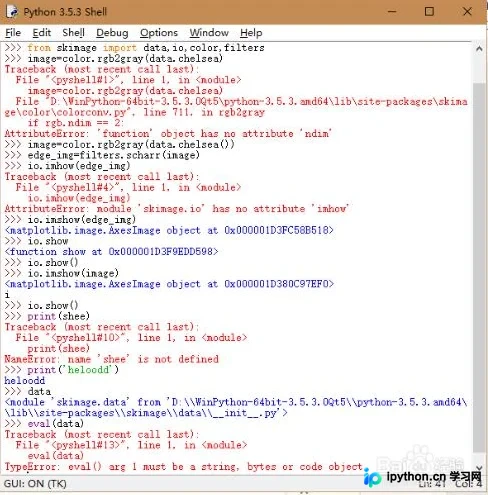Open the Debug menu
Image resolution: width=488 pixels, height=495 pixels.
click(x=112, y=33)
